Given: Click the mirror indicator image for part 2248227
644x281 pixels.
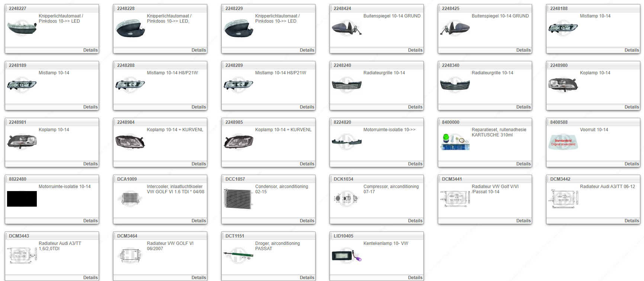Looking at the screenshot, I should pos(22,28).
